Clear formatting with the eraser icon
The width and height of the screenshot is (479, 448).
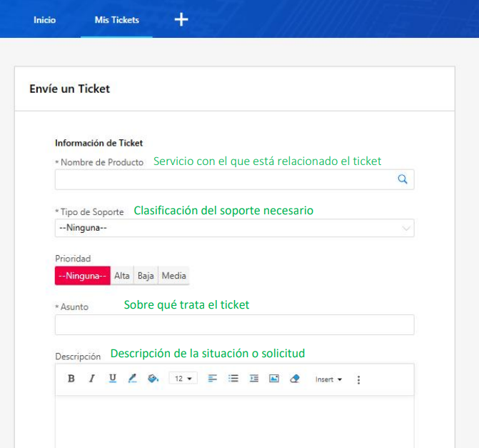pos(294,379)
